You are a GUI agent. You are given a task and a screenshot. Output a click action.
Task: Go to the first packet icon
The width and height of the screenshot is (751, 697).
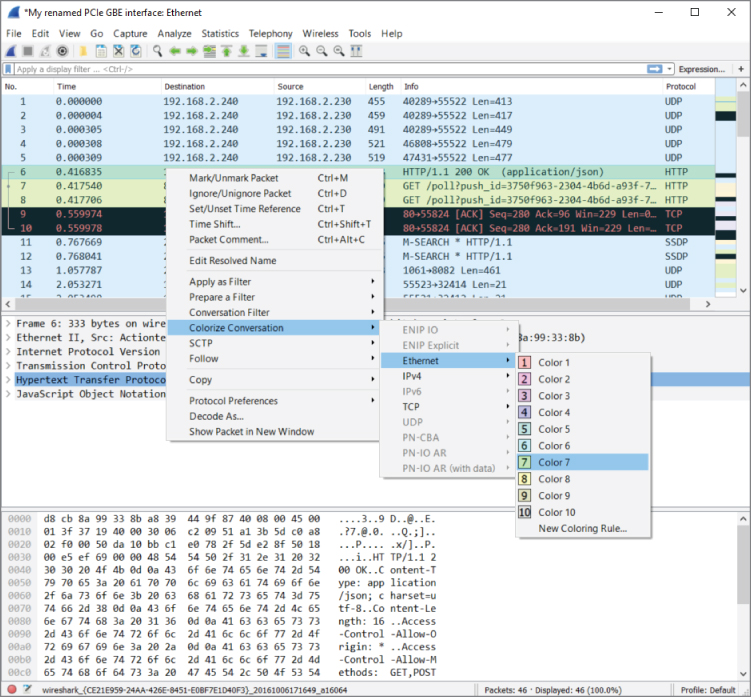click(x=228, y=50)
